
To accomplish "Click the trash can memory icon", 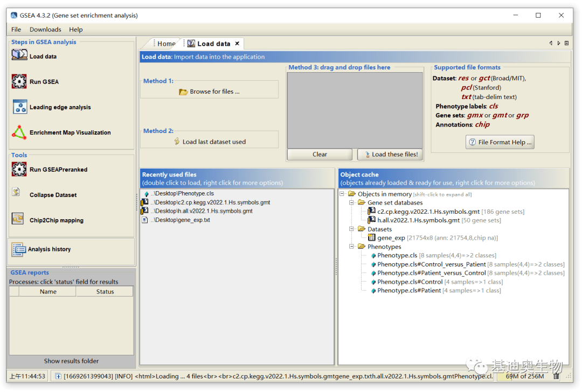I will (556, 376).
